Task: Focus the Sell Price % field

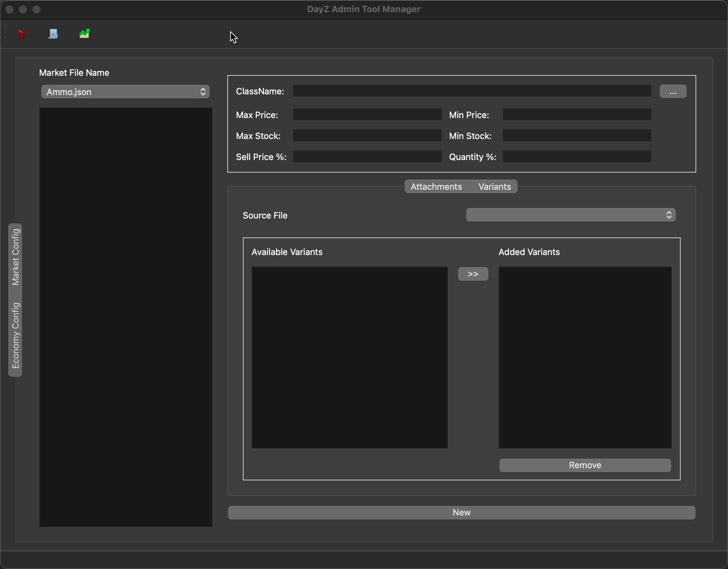Action: [x=367, y=157]
